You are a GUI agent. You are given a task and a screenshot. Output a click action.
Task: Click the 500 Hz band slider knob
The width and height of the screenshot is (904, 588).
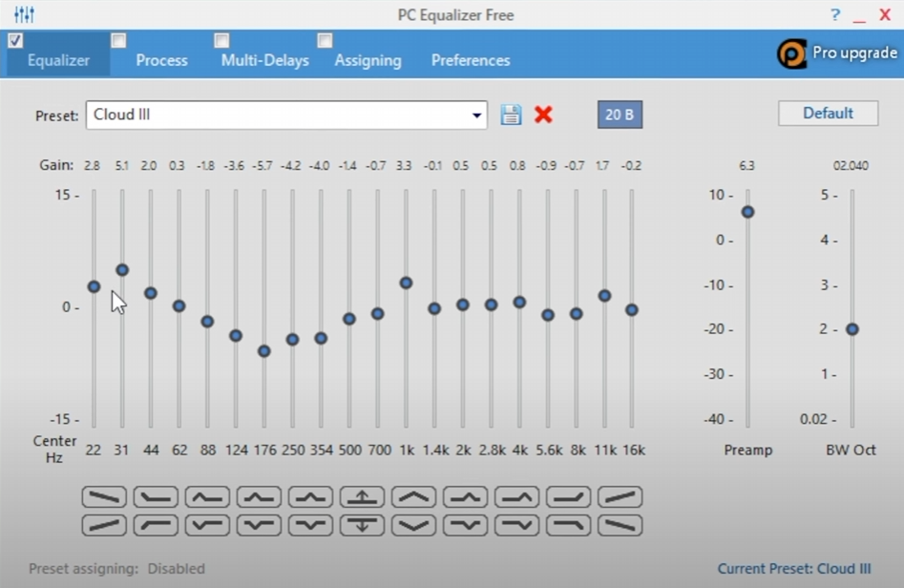(x=348, y=319)
